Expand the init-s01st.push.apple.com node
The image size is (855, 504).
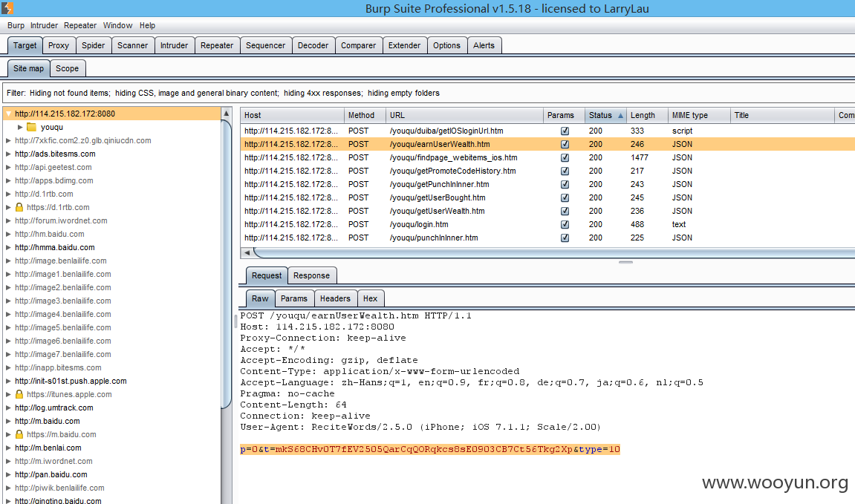[x=8, y=381]
